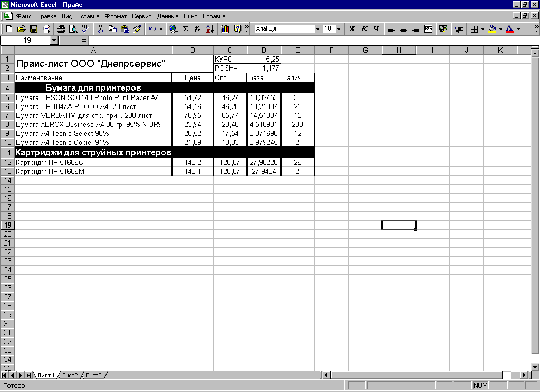Open the Office Assistant help icon
This screenshot has height=392, width=540.
[237, 29]
